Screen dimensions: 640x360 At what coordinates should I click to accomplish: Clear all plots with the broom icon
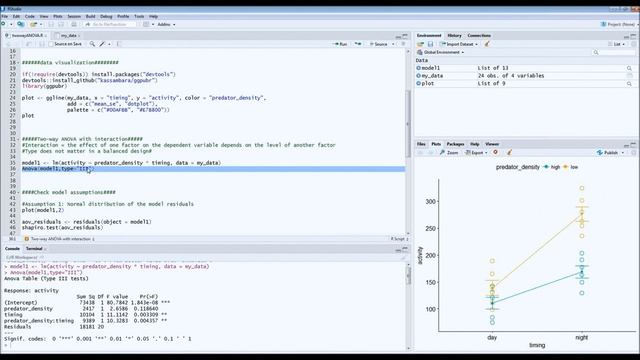(509, 153)
